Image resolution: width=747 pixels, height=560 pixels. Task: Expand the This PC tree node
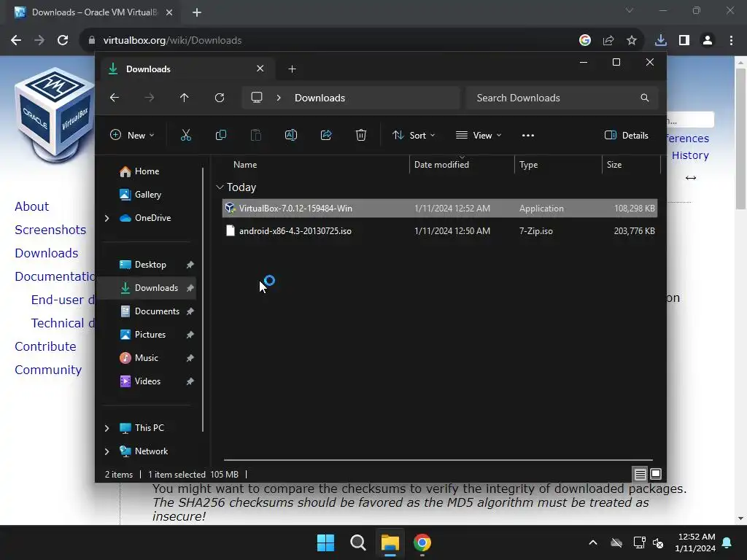click(107, 428)
